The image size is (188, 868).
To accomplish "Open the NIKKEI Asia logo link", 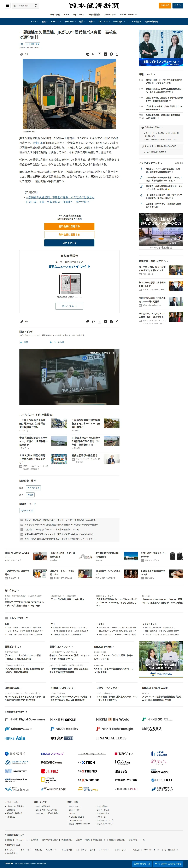I will coord(15,738).
